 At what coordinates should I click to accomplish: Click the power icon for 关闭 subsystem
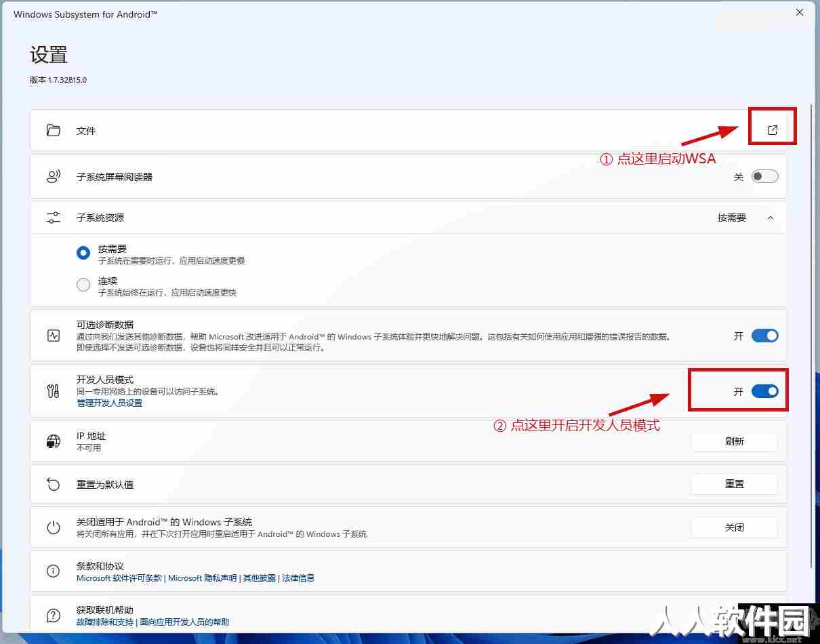(54, 527)
